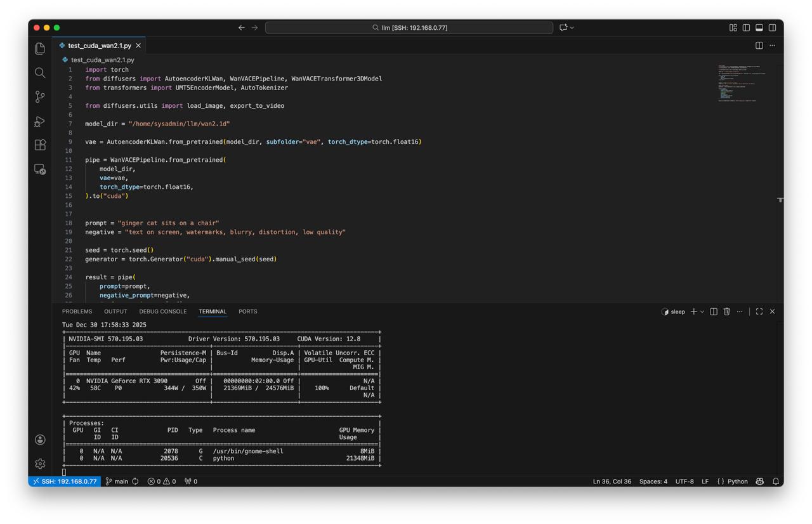Open the Run and Debug view
Image resolution: width=812 pixels, height=524 pixels.
(x=40, y=121)
